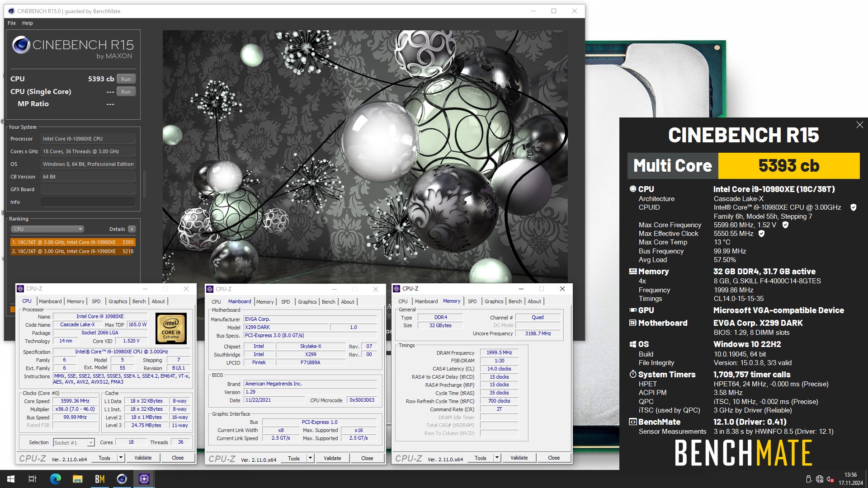This screenshot has height=488, width=868.
Task: Open network tray icon
Action: 819,479
